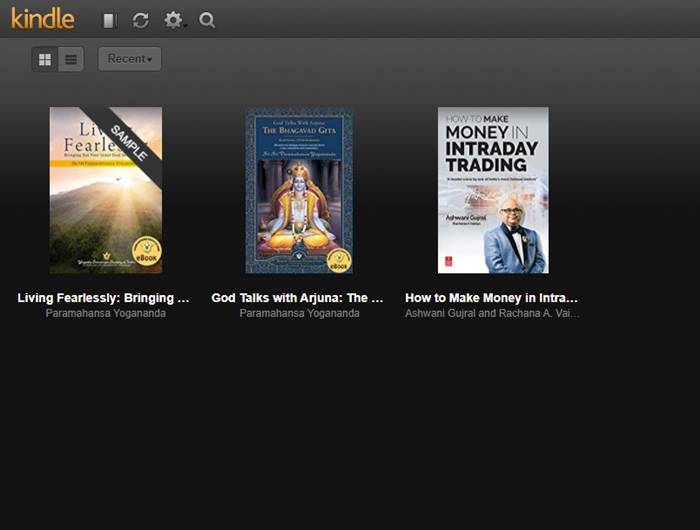Open the library book icon in toolbar
Viewport: 700px width, 530px height.
point(109,21)
